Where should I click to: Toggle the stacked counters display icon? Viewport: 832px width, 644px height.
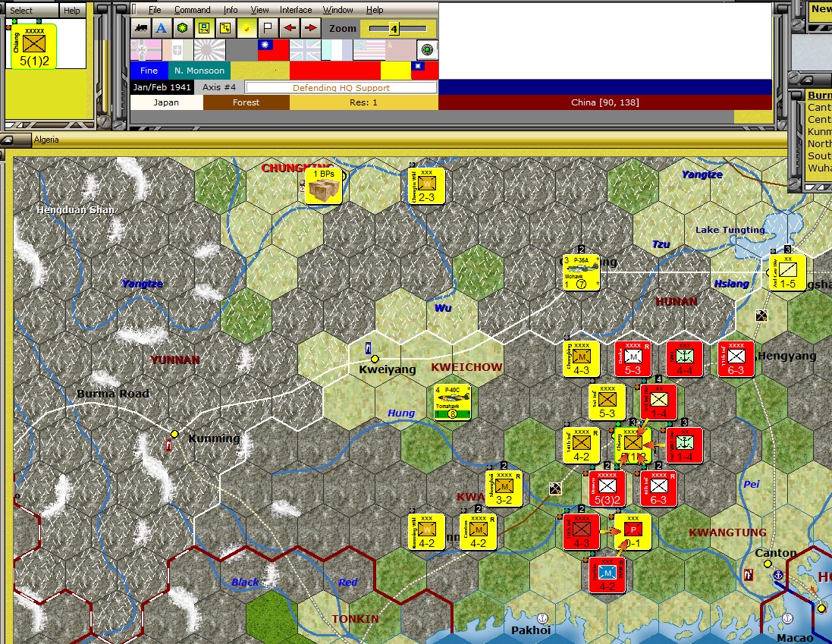coord(225,28)
